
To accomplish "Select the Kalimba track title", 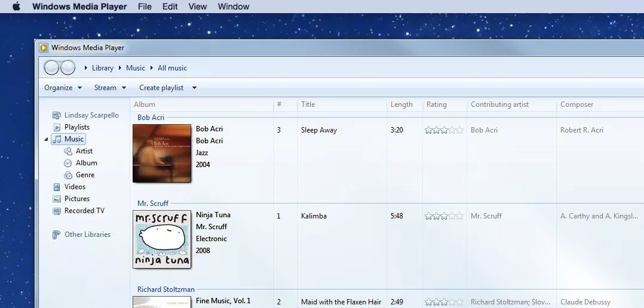I will pos(314,216).
